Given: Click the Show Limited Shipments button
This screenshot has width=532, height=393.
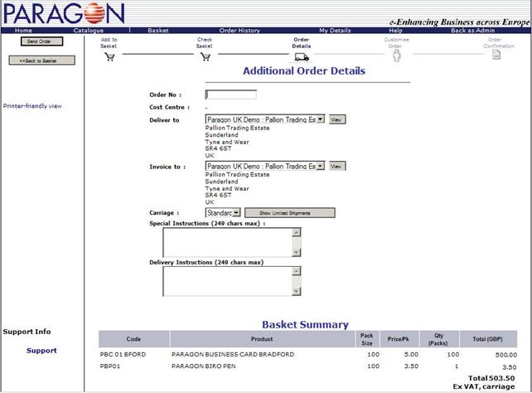Looking at the screenshot, I should pos(290,213).
